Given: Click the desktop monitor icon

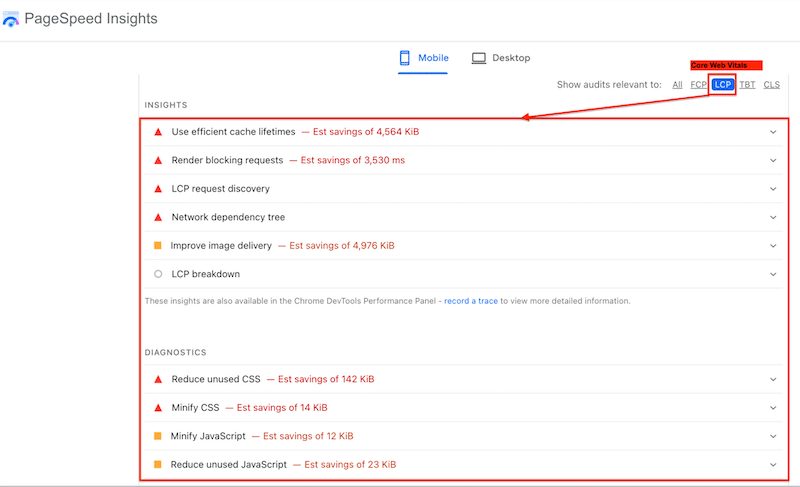Looking at the screenshot, I should pos(479,58).
